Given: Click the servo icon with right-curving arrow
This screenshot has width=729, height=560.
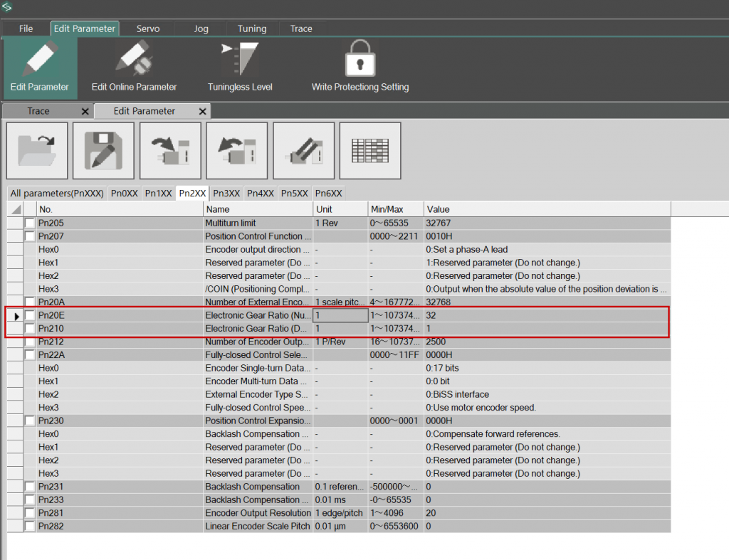Looking at the screenshot, I should [x=170, y=151].
